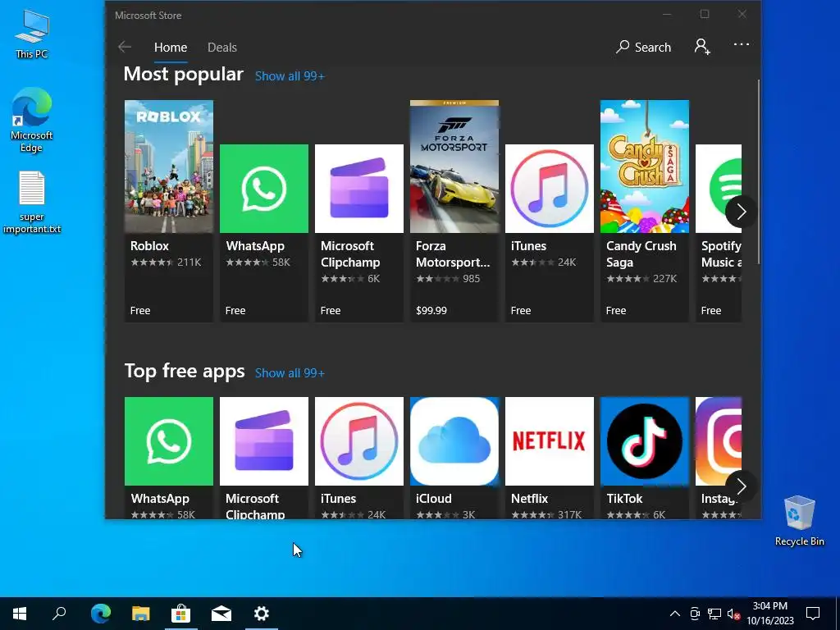Click the muted volume tray icon
This screenshot has height=630, width=840.
coord(733,614)
